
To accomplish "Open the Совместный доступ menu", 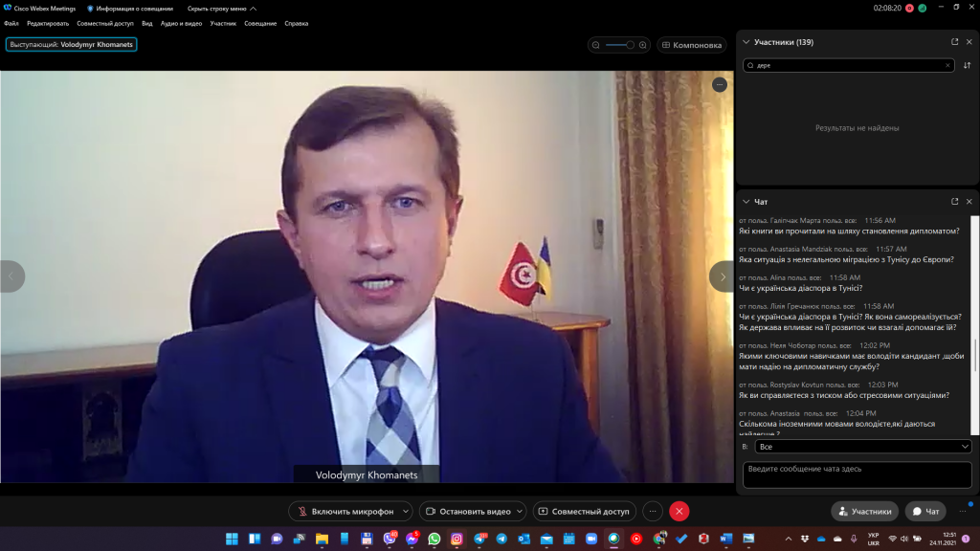I will click(104, 23).
